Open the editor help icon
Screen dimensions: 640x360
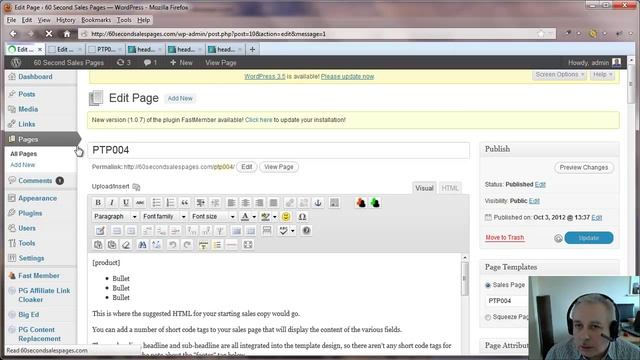(x=306, y=231)
